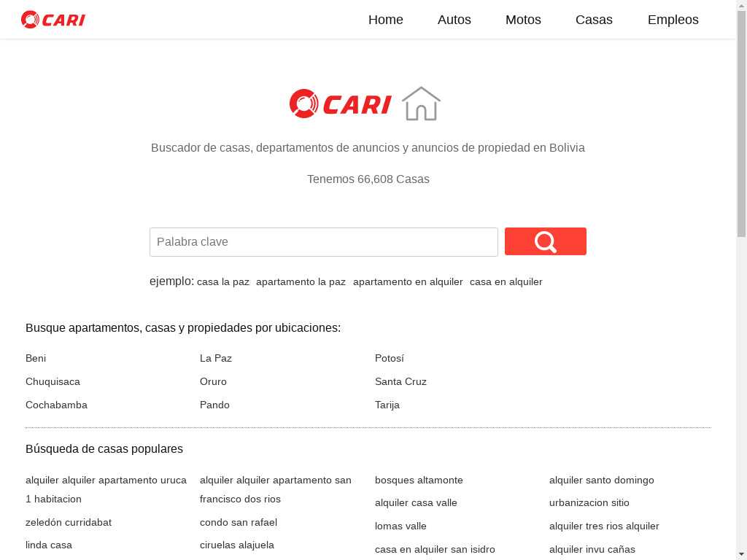
Task: Open the Oruro location link
Action: 213,381
